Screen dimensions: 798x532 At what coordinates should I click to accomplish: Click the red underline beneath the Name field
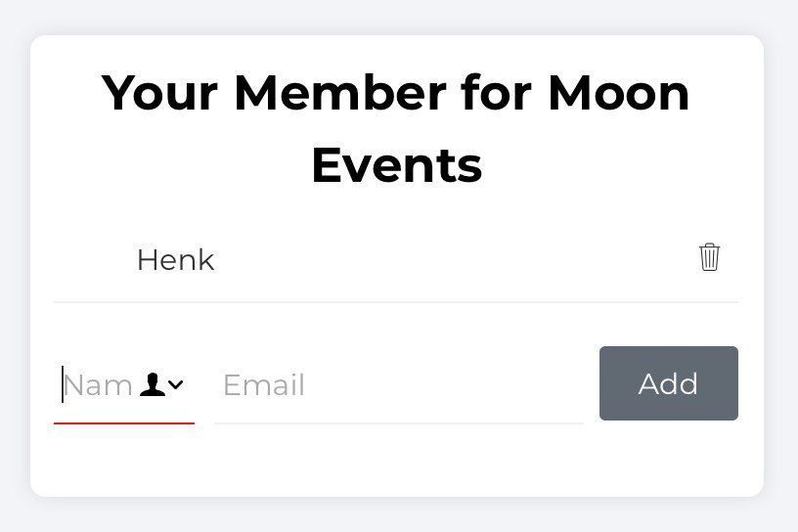point(124,423)
